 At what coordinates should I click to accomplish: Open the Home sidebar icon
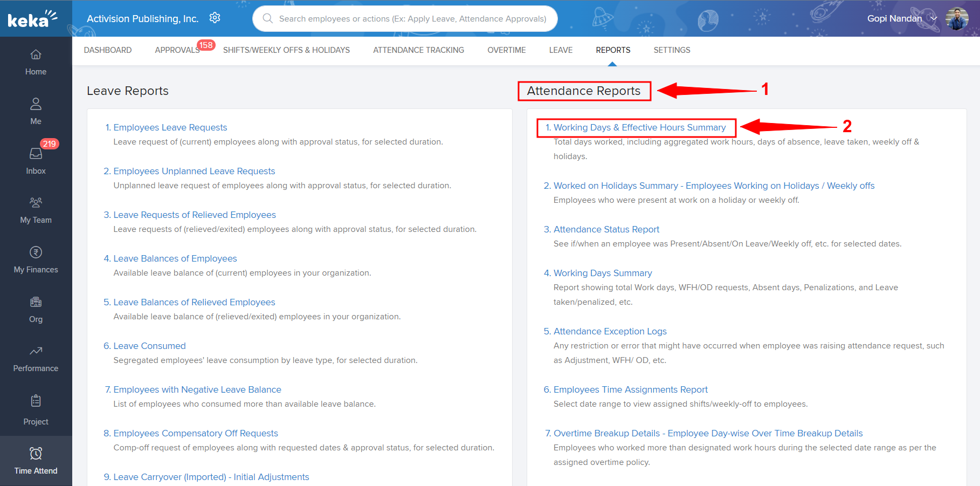[36, 54]
